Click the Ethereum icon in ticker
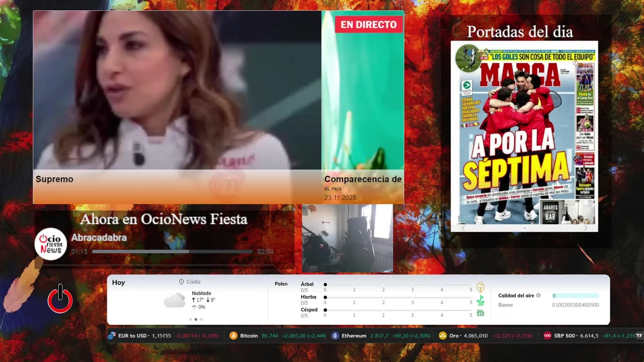The image size is (644, 362). (x=335, y=336)
